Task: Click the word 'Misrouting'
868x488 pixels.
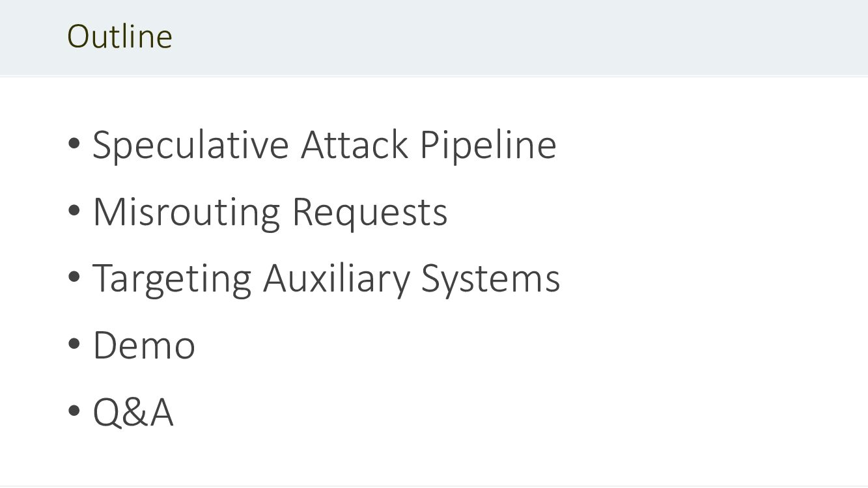Action: tap(185, 212)
